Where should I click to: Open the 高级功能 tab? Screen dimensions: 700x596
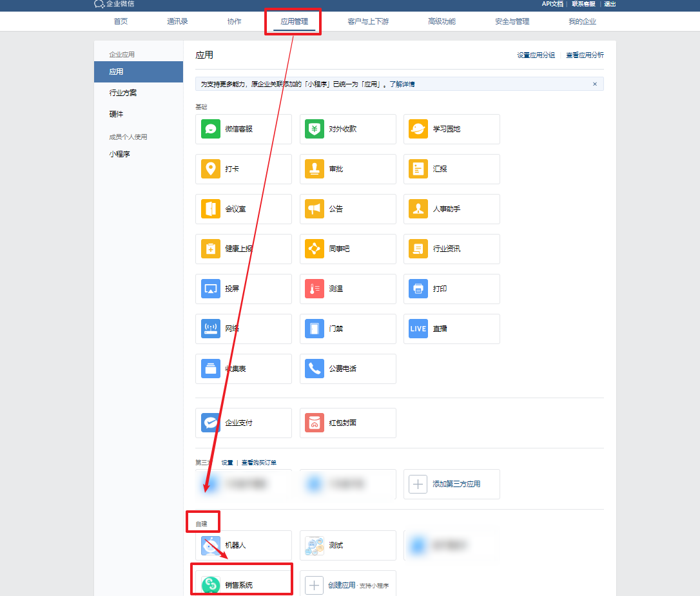pos(442,21)
